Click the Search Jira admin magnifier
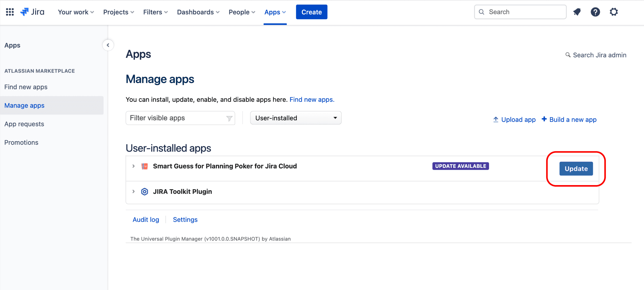The width and height of the screenshot is (644, 290). point(568,55)
